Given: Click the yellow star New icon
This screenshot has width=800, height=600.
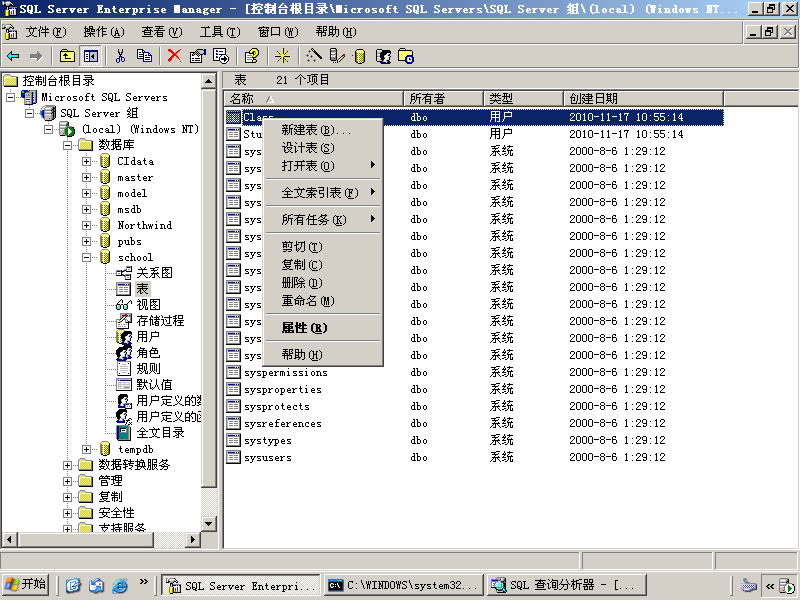Looking at the screenshot, I should (x=282, y=56).
